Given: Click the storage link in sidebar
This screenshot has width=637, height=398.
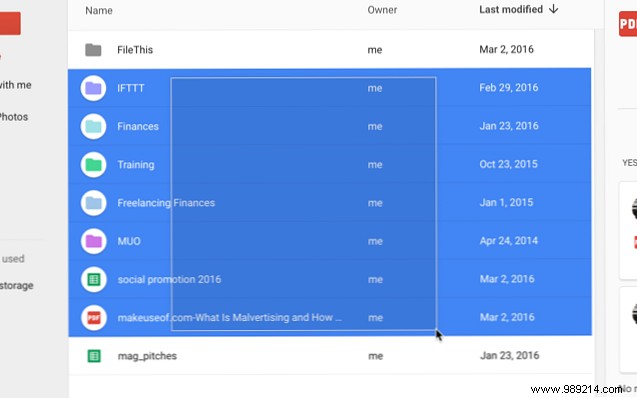Looking at the screenshot, I should click(x=16, y=286).
